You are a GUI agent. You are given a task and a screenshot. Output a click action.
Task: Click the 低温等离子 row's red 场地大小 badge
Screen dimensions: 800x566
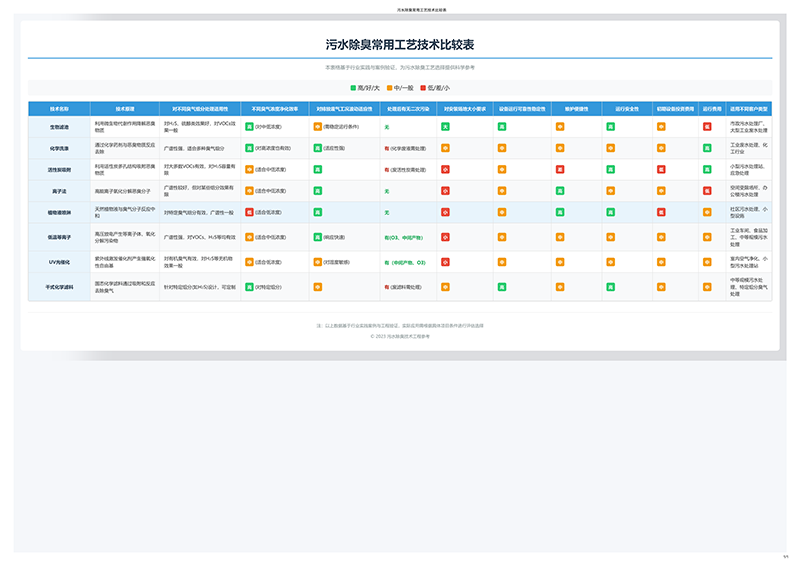tap(445, 237)
